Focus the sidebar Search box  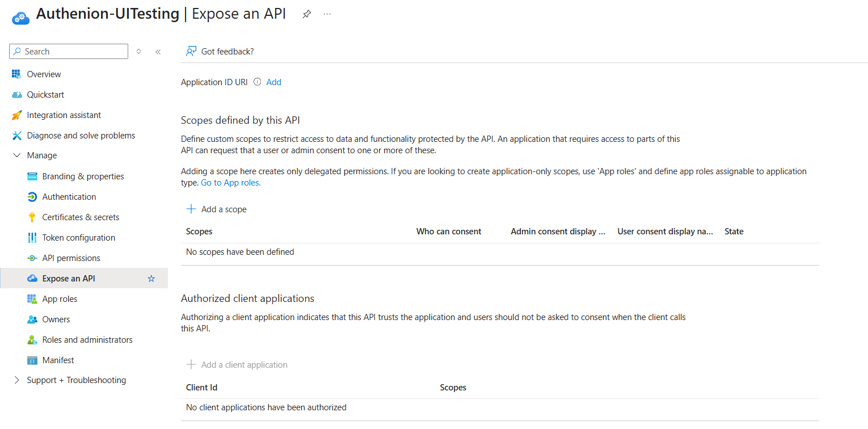click(x=69, y=52)
